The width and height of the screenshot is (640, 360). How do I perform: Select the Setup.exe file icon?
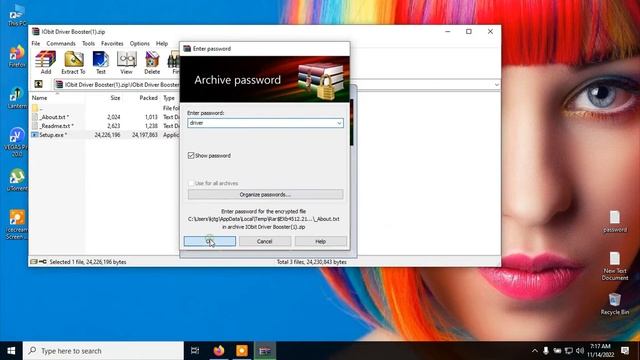tap(35, 135)
